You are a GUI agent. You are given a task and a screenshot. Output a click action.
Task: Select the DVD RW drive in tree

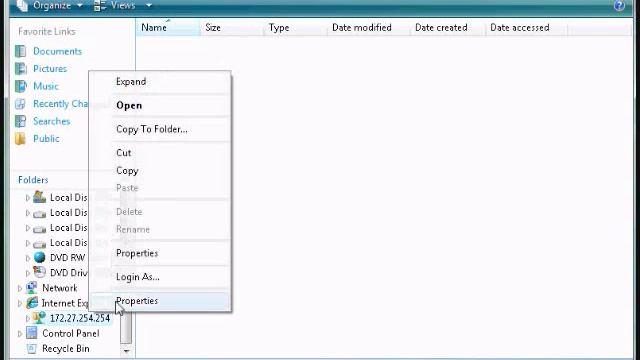pyautogui.click(x=67, y=258)
